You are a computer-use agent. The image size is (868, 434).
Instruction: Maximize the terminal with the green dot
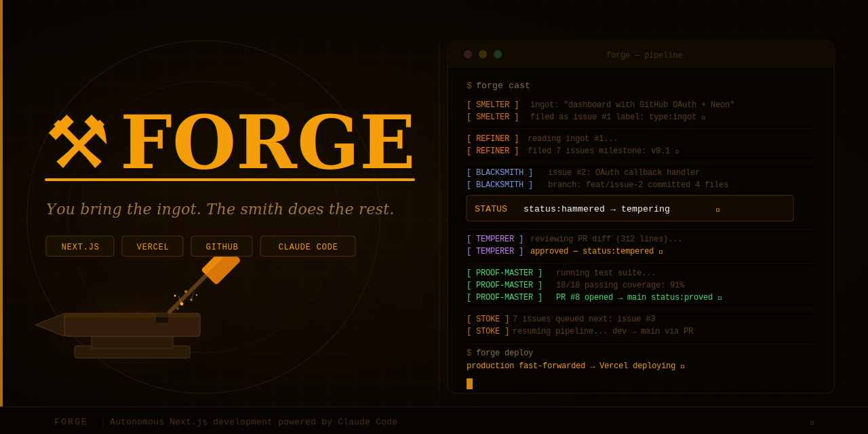[498, 54]
